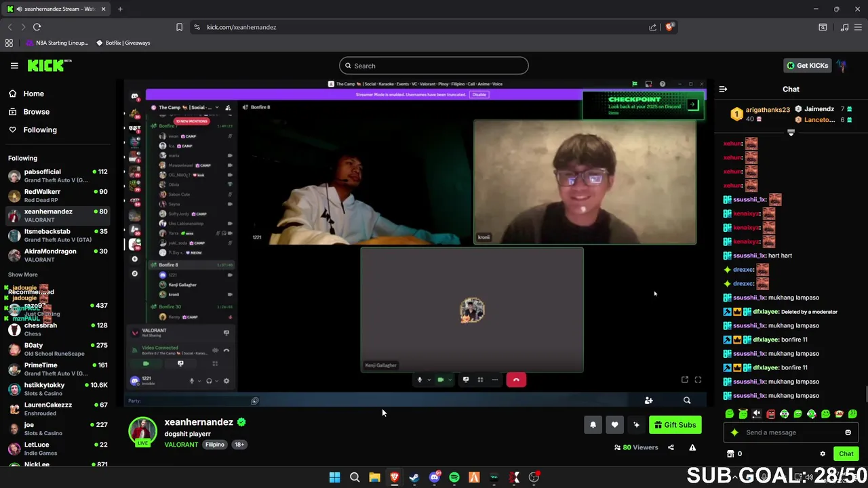Open the shop icon below chat input
This screenshot has width=868, height=488.
pyautogui.click(x=730, y=454)
